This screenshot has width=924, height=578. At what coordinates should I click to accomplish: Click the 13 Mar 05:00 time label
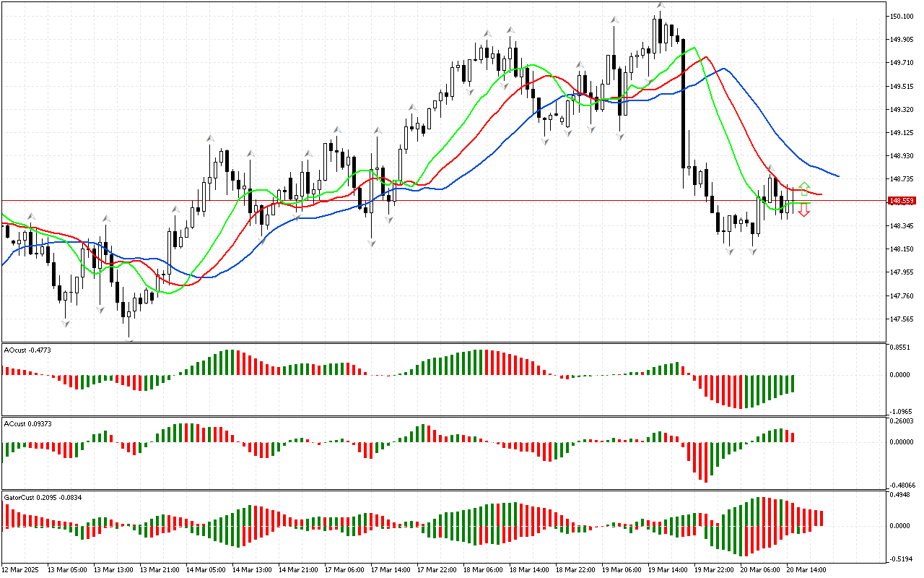click(x=67, y=570)
